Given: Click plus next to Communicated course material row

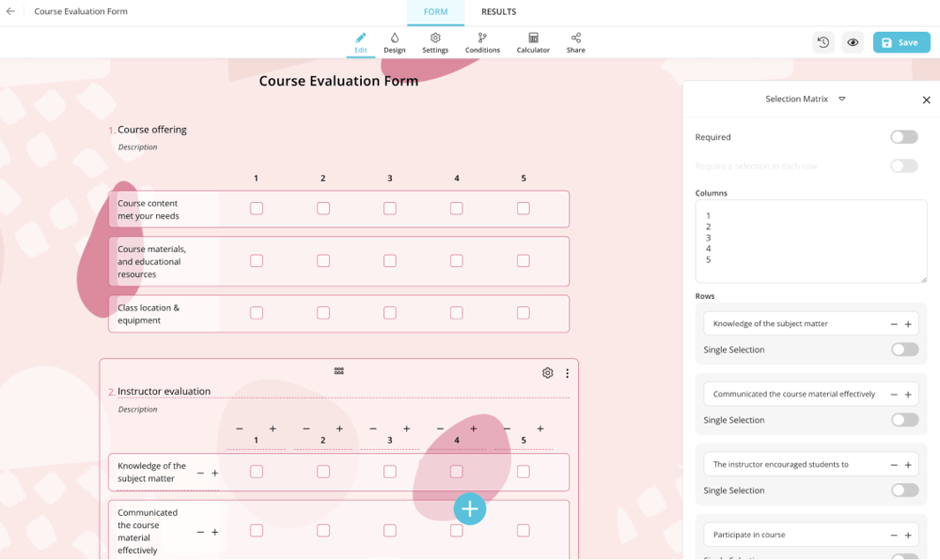Looking at the screenshot, I should (x=908, y=395).
